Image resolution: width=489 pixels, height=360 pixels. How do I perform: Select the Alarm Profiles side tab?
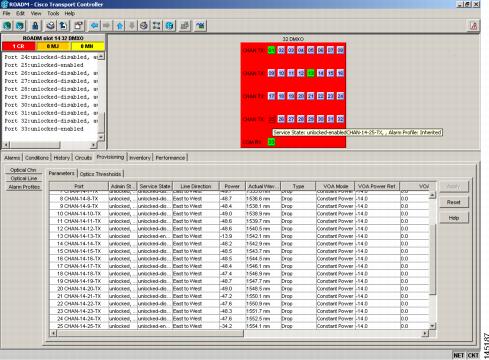coord(24,187)
